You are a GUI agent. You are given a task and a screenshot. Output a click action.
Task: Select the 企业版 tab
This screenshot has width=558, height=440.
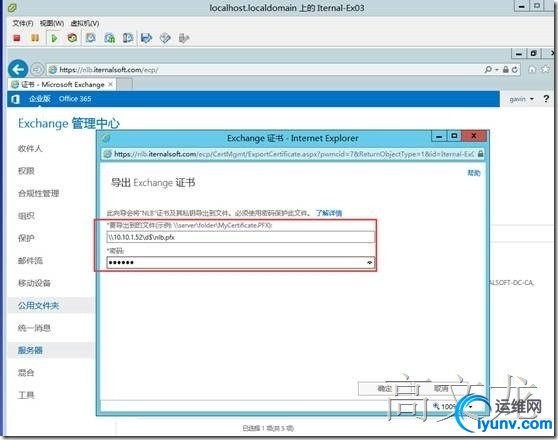(40, 99)
